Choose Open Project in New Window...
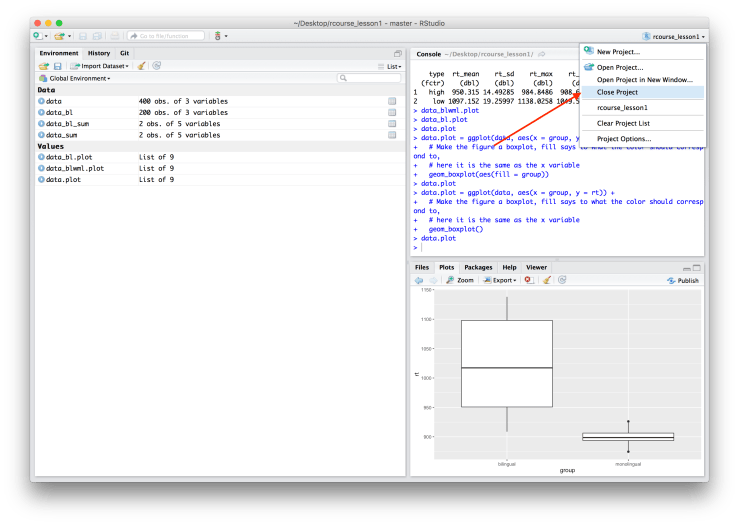739x525 pixels. 643,80
